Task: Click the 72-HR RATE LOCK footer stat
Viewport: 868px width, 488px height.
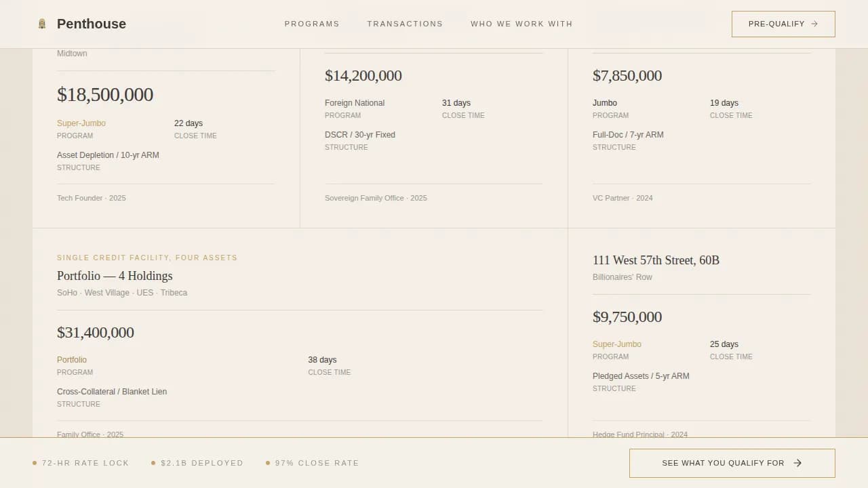Action: pyautogui.click(x=85, y=463)
